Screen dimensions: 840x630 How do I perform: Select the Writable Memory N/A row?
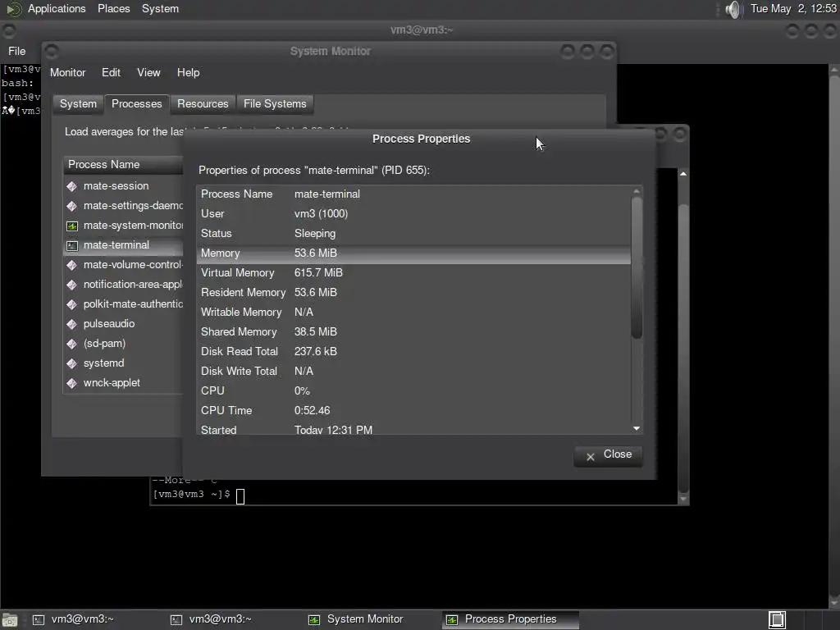(x=413, y=313)
